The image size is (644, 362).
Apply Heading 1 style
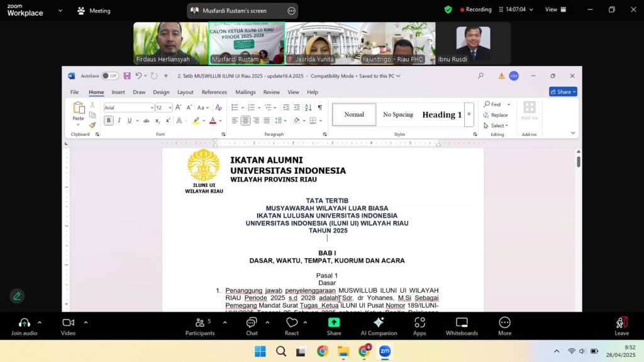tap(442, 115)
